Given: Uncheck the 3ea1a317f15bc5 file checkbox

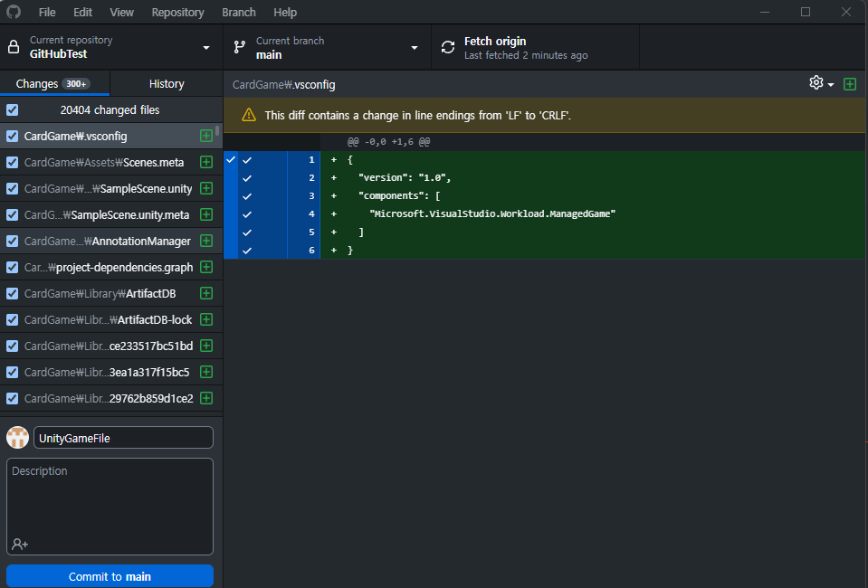Looking at the screenshot, I should click(x=12, y=372).
